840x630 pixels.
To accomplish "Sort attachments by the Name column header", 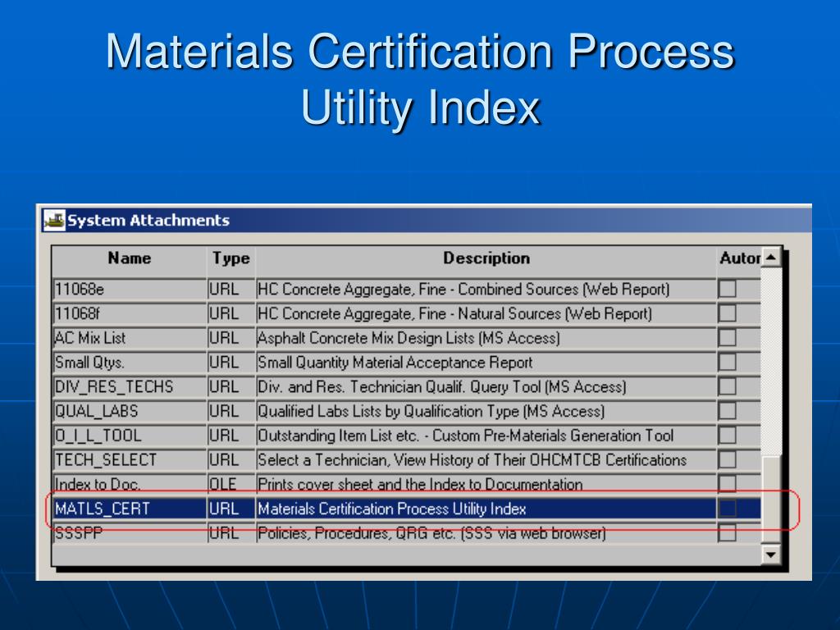I will [x=130, y=258].
